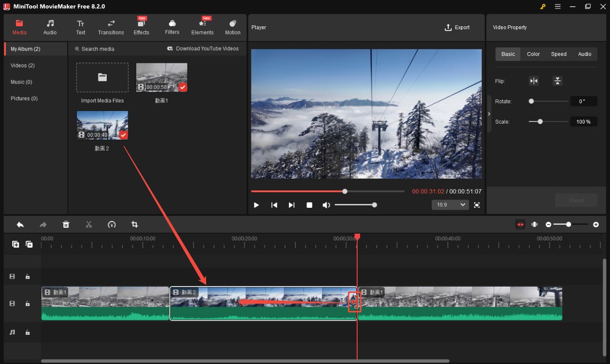Click the Scale 100% field
The width and height of the screenshot is (610, 364).
point(583,122)
